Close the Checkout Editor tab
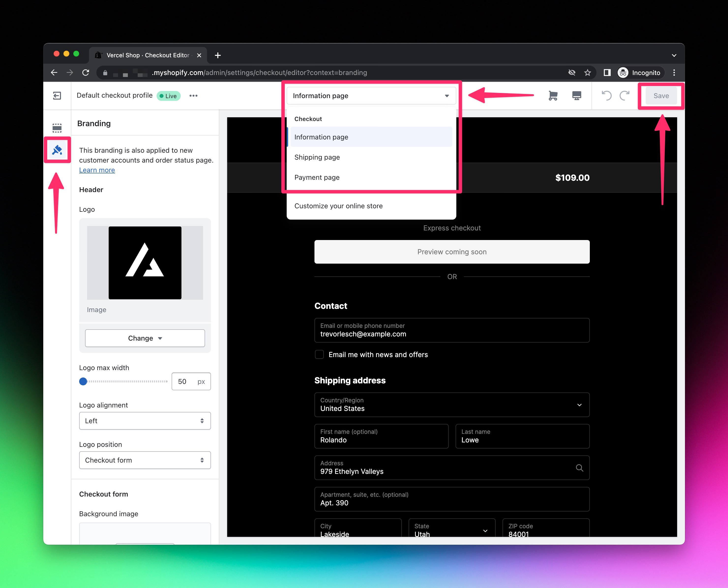Viewport: 728px width, 588px height. 199,55
